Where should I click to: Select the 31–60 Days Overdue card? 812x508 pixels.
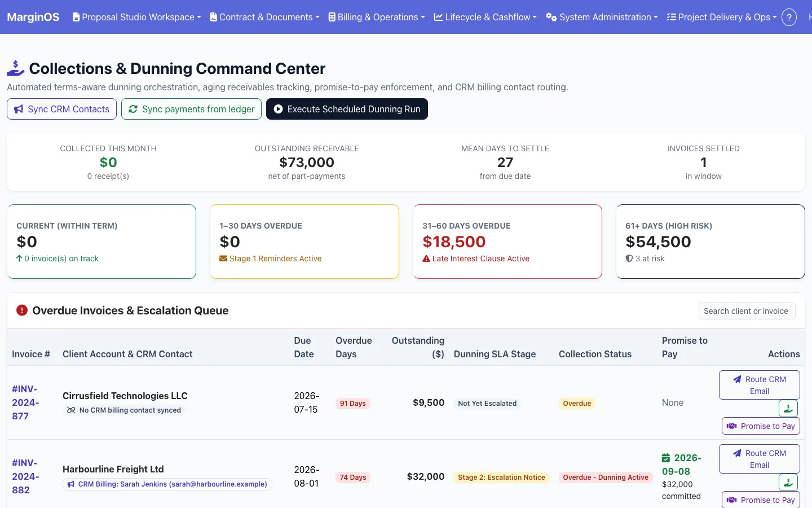[507, 242]
